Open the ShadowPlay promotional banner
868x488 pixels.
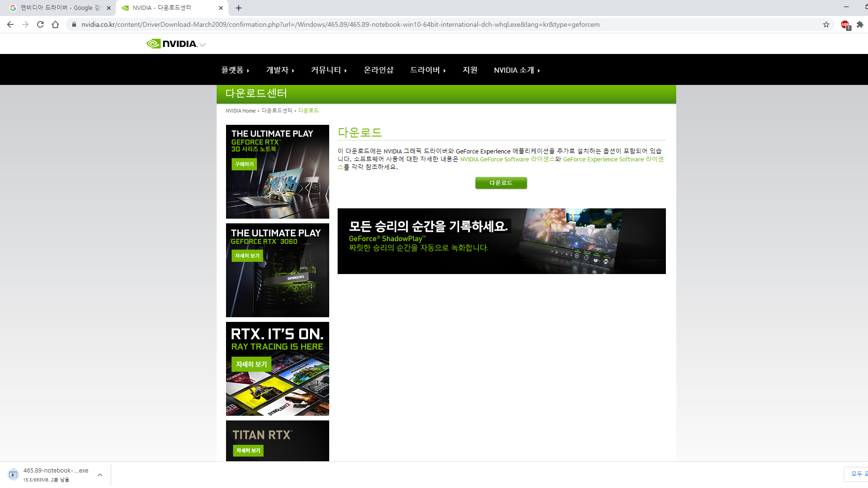tap(502, 241)
